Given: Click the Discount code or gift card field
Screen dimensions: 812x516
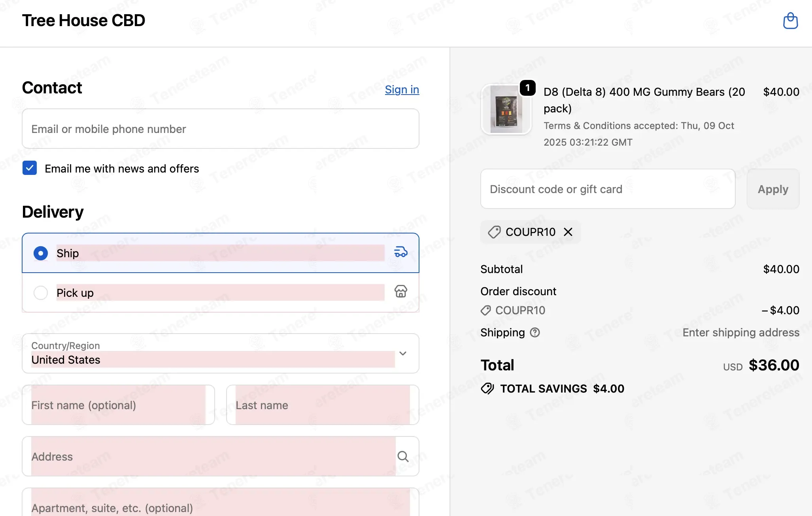Looking at the screenshot, I should click(607, 189).
